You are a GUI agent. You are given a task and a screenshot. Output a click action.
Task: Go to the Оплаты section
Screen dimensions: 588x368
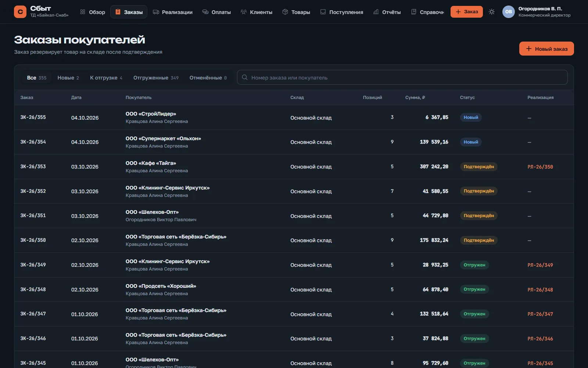click(x=216, y=12)
